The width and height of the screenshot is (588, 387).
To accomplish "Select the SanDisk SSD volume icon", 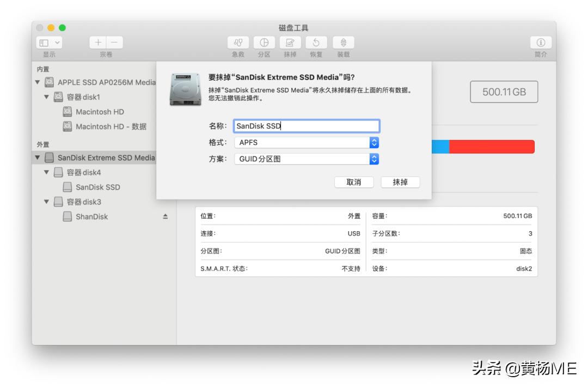I will click(67, 187).
